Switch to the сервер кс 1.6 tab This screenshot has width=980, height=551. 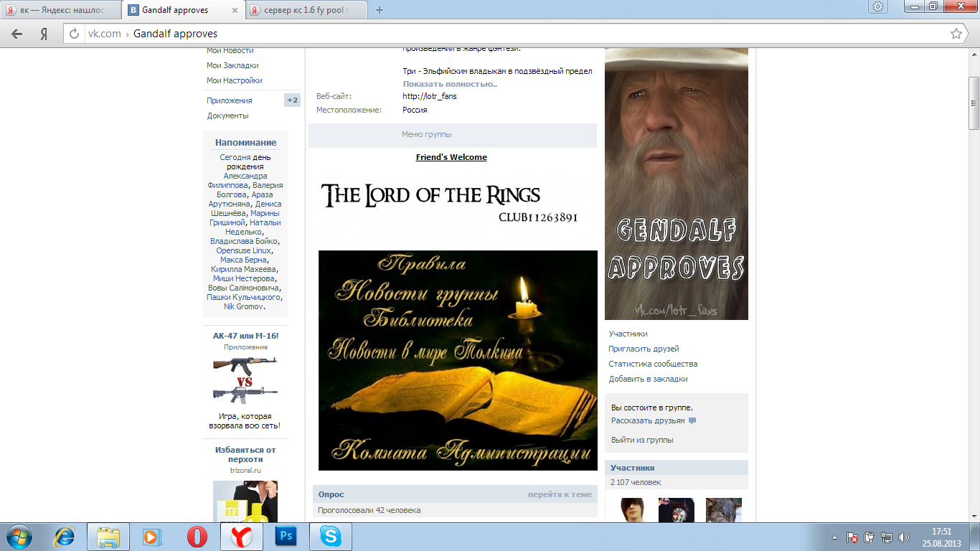307,11
